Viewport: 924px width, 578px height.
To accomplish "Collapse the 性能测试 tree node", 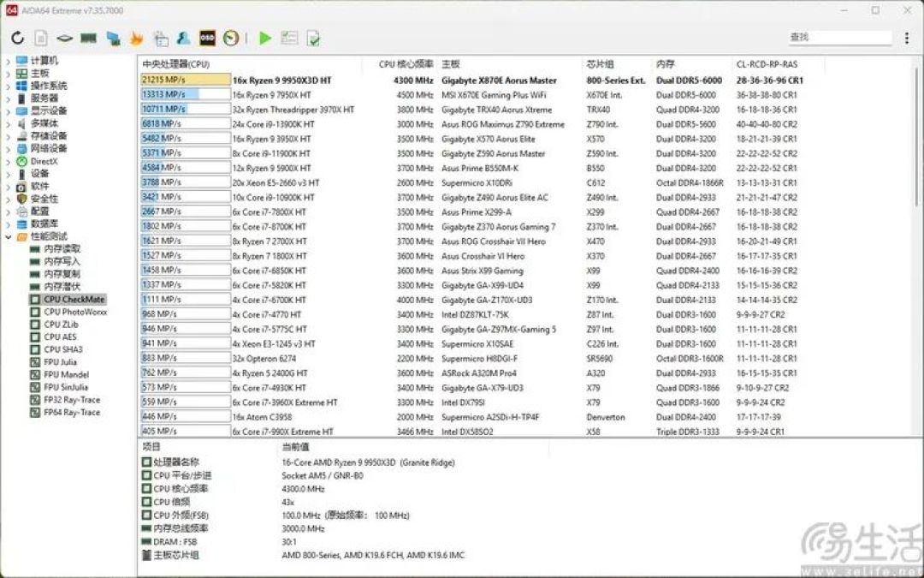I will (8, 236).
